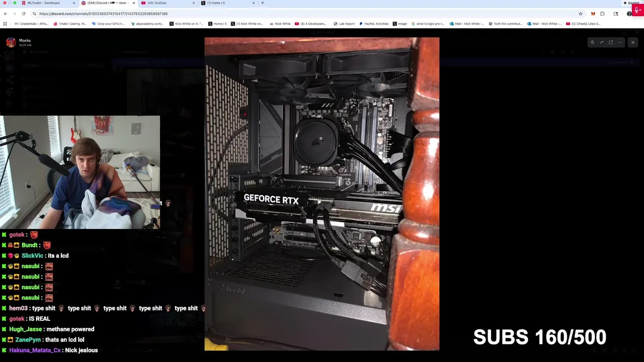Screen dimensions: 644x362
Task: Open the PayPal: Activities bookmark
Action: pos(374,24)
